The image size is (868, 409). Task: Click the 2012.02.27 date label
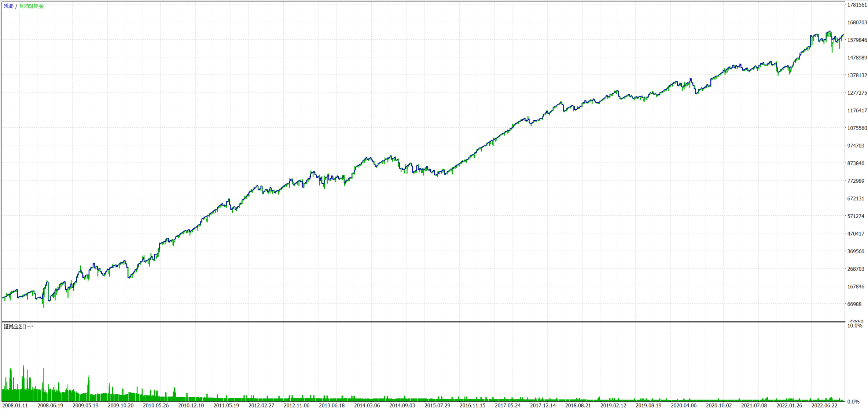tap(261, 405)
